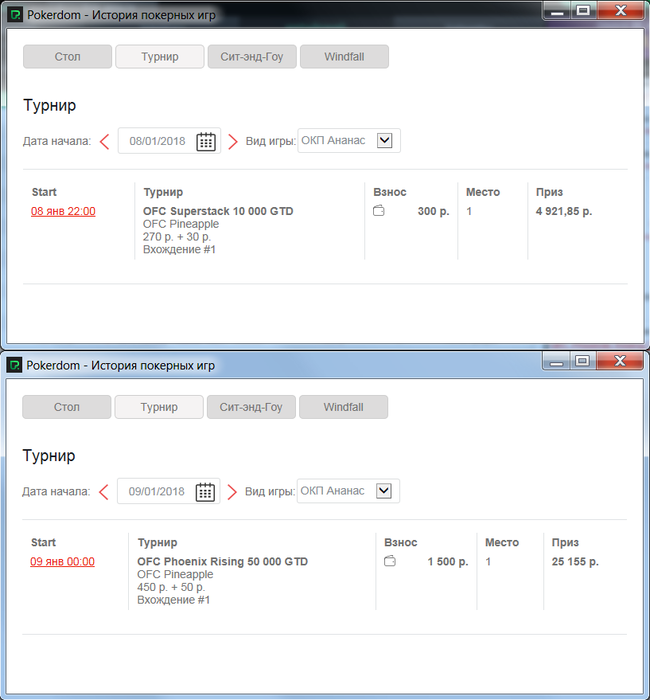Screen dimensions: 650x700
Task: Click wallet icon beside 300 р. buy-in
Action: [379, 211]
